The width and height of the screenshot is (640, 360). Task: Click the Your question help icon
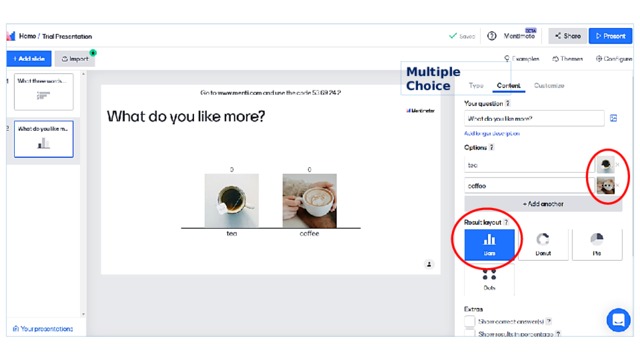508,103
